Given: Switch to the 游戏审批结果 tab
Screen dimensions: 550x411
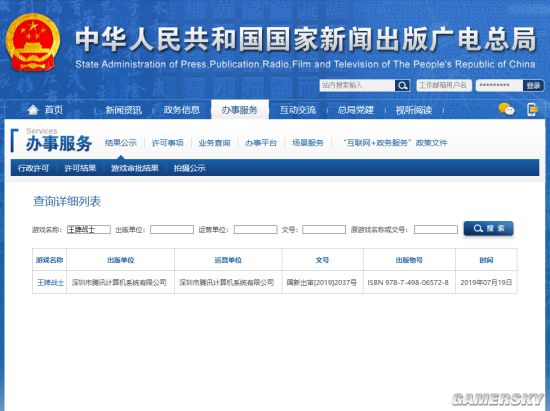Looking at the screenshot, I should point(135,168).
